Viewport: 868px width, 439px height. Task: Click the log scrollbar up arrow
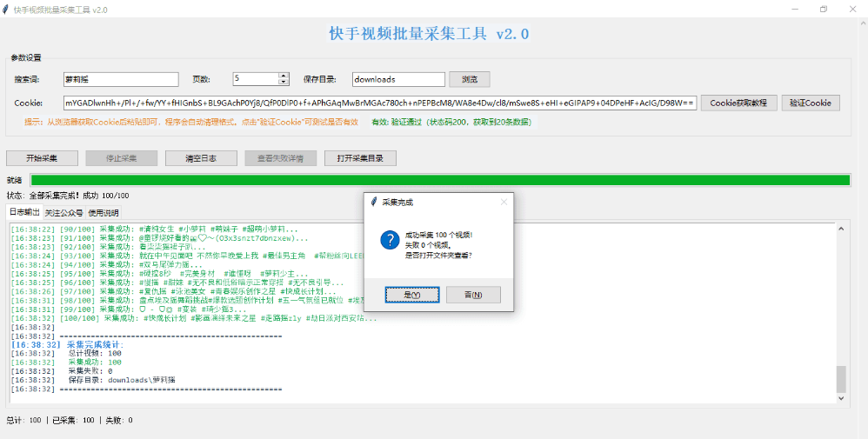coord(841,229)
